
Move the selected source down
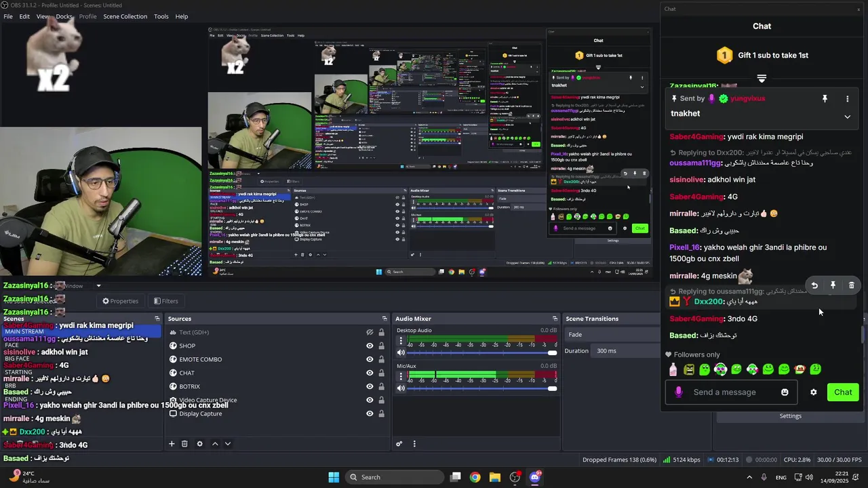228,444
